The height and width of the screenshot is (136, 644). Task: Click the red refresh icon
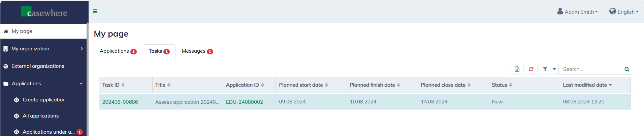pyautogui.click(x=531, y=69)
